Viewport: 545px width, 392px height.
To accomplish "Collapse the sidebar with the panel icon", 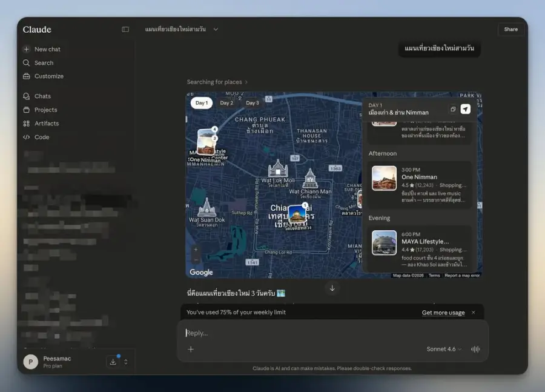I will pyautogui.click(x=125, y=30).
